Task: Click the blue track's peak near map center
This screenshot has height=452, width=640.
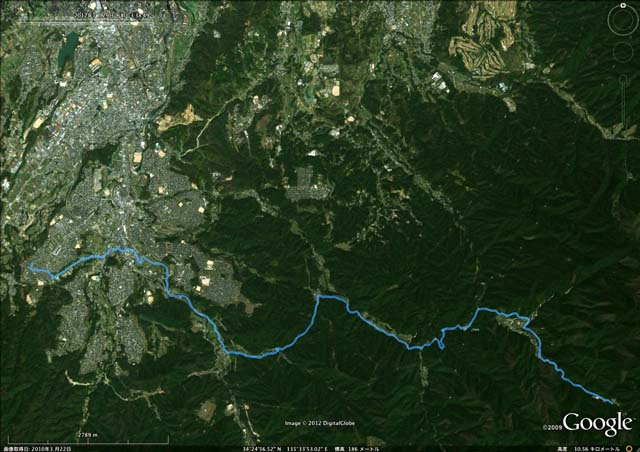Action: click(x=320, y=296)
